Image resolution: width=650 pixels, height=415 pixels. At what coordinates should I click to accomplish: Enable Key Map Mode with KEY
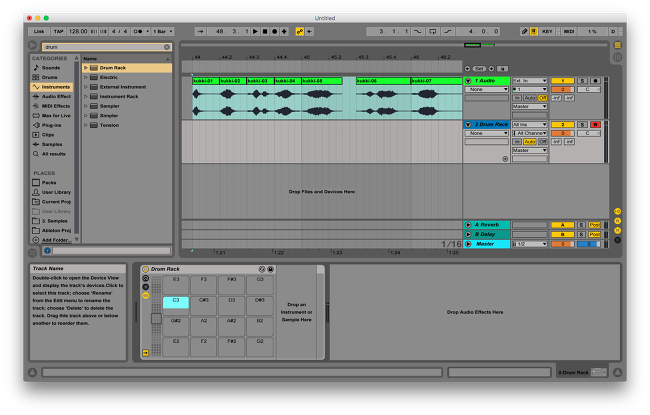[x=547, y=32]
